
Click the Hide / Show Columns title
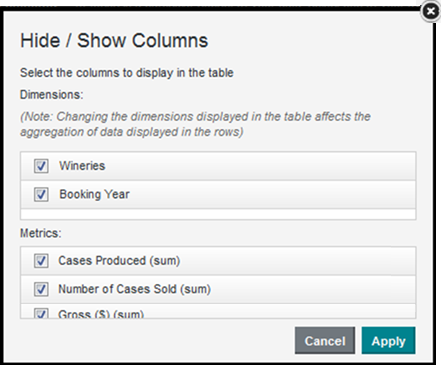(x=114, y=40)
